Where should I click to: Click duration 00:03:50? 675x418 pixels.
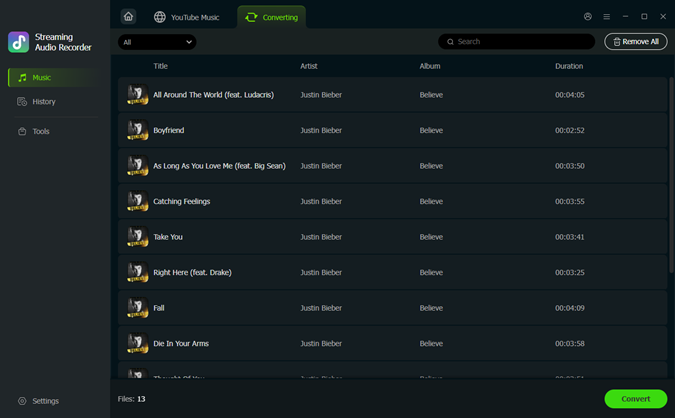(x=570, y=166)
